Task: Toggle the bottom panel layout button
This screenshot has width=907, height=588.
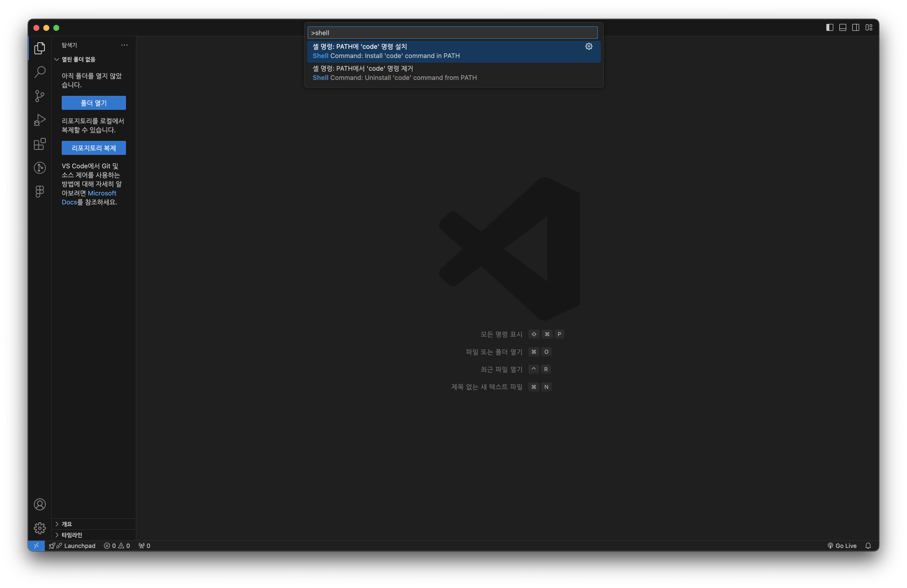Action: (x=843, y=27)
